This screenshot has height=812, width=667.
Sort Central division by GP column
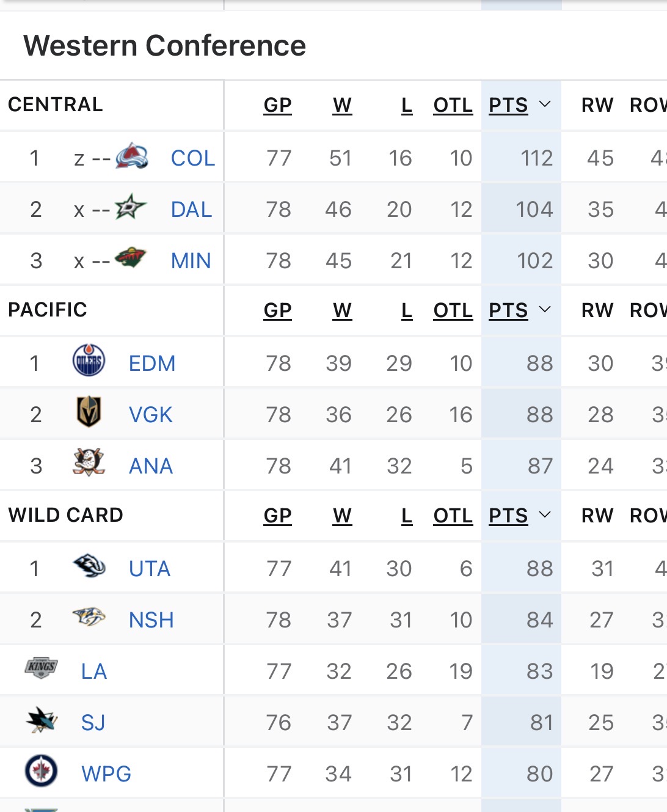(277, 105)
